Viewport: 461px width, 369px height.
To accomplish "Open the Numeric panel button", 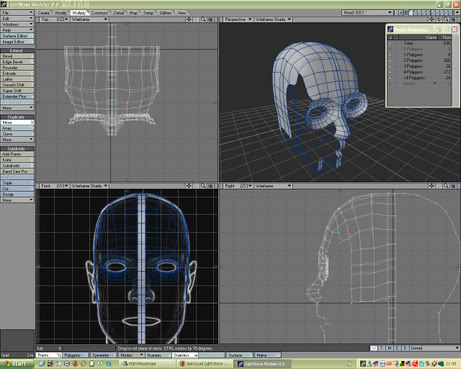I will tap(157, 355).
